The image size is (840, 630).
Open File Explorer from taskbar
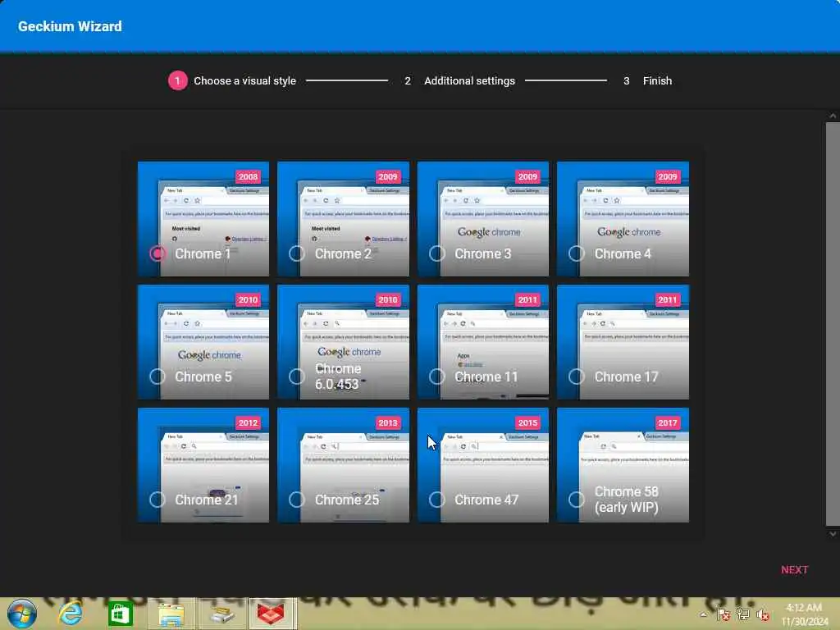[x=171, y=614]
